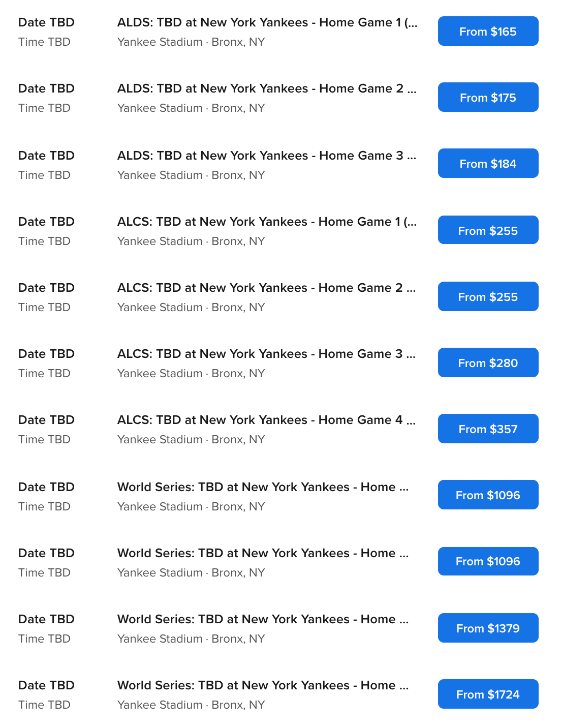The height and width of the screenshot is (728, 561).
Task: Open World Series title beside From $1379
Action: (x=263, y=620)
